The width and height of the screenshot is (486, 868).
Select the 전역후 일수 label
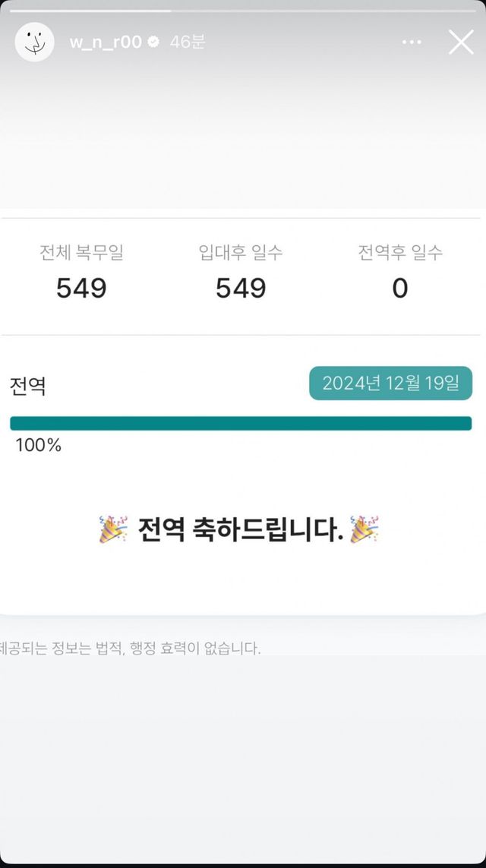[400, 253]
